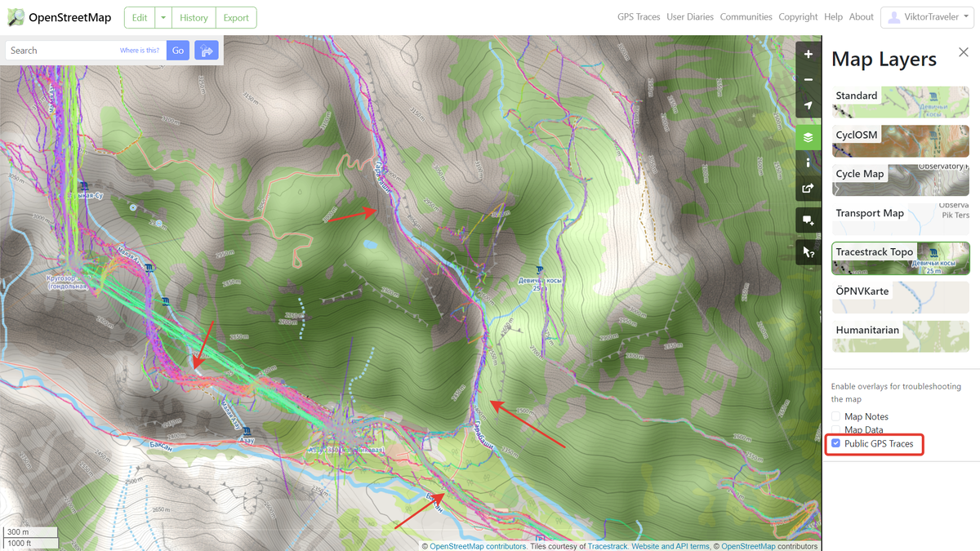The width and height of the screenshot is (980, 551).
Task: Zoom out with the minus icon
Action: click(x=808, y=80)
